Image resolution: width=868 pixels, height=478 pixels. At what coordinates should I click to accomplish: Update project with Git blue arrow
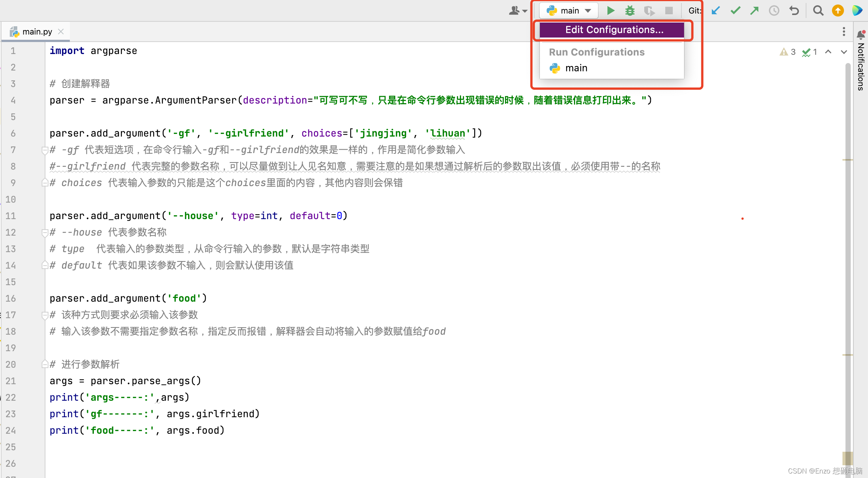click(x=716, y=11)
